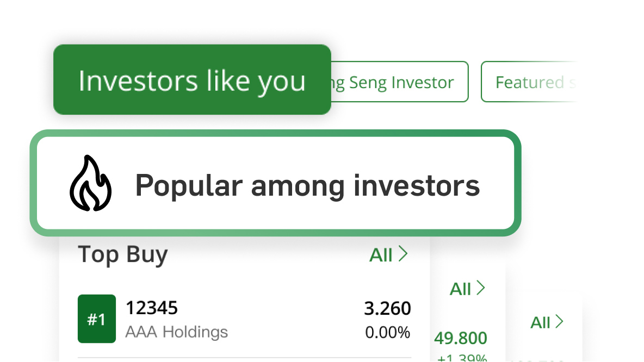Open the AAA Holdings company name
The height and width of the screenshot is (362, 644).
coord(176,332)
